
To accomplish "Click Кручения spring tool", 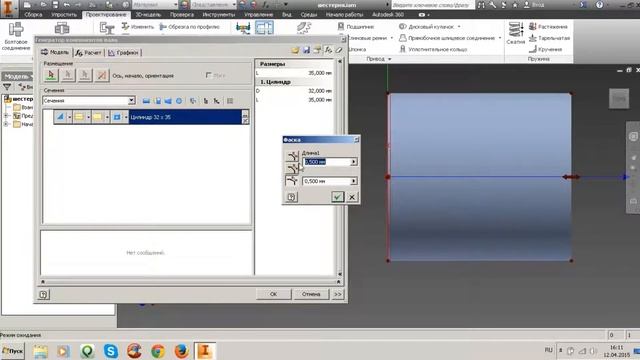I will coord(545,49).
